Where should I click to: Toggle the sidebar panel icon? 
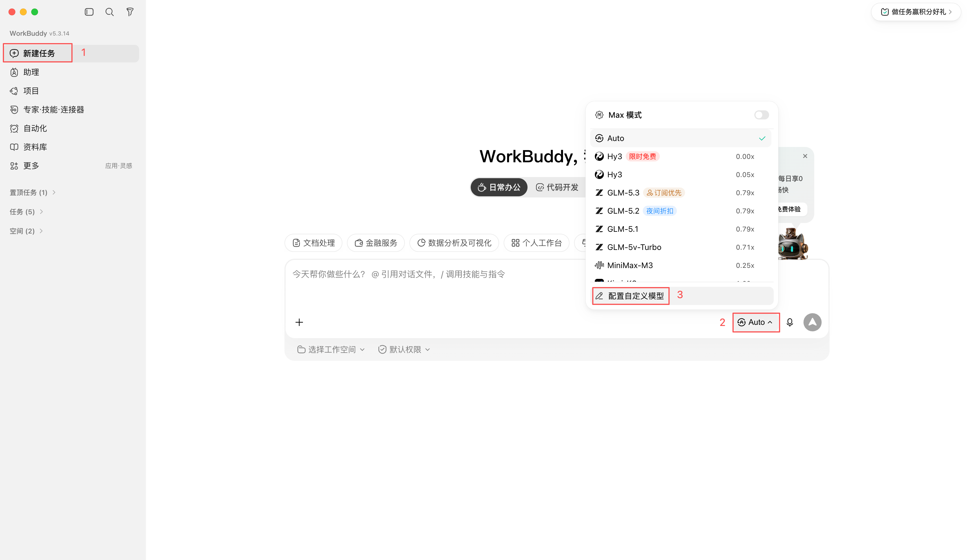coord(89,12)
